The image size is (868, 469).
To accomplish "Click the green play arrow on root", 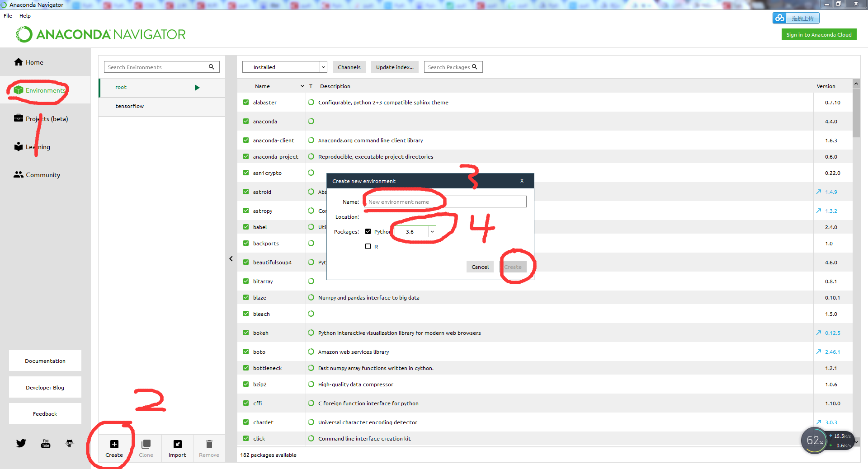I will coord(197,88).
